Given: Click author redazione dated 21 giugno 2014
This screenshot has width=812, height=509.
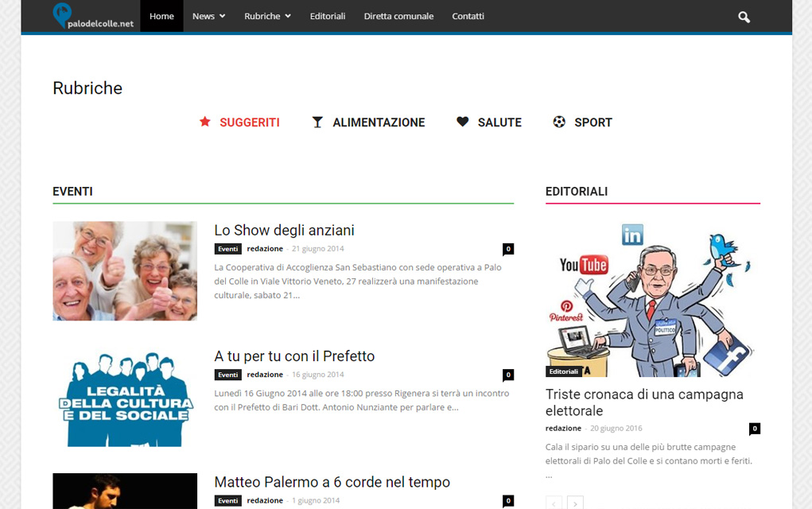Looking at the screenshot, I should [265, 249].
